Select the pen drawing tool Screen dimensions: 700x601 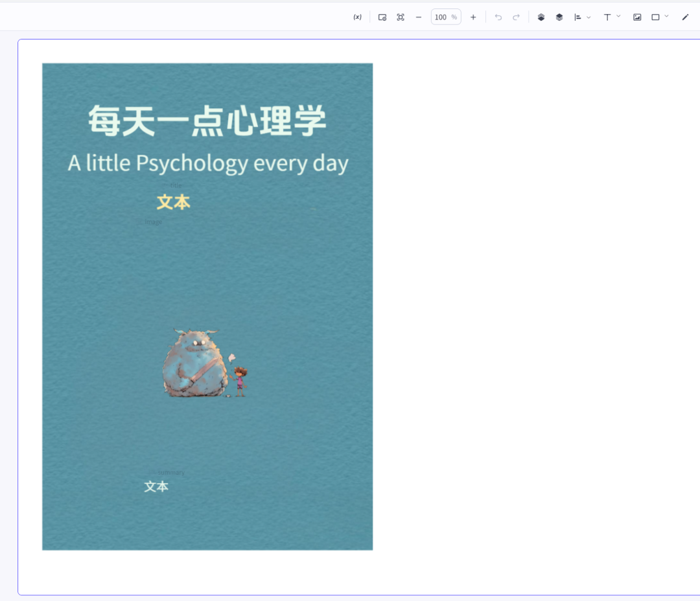[x=685, y=17]
